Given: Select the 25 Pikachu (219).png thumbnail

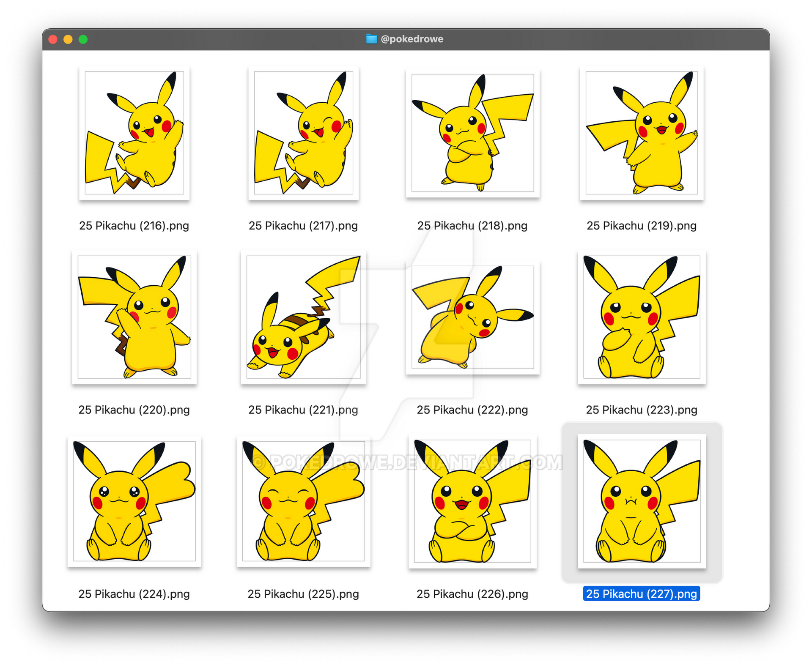Looking at the screenshot, I should (x=642, y=133).
